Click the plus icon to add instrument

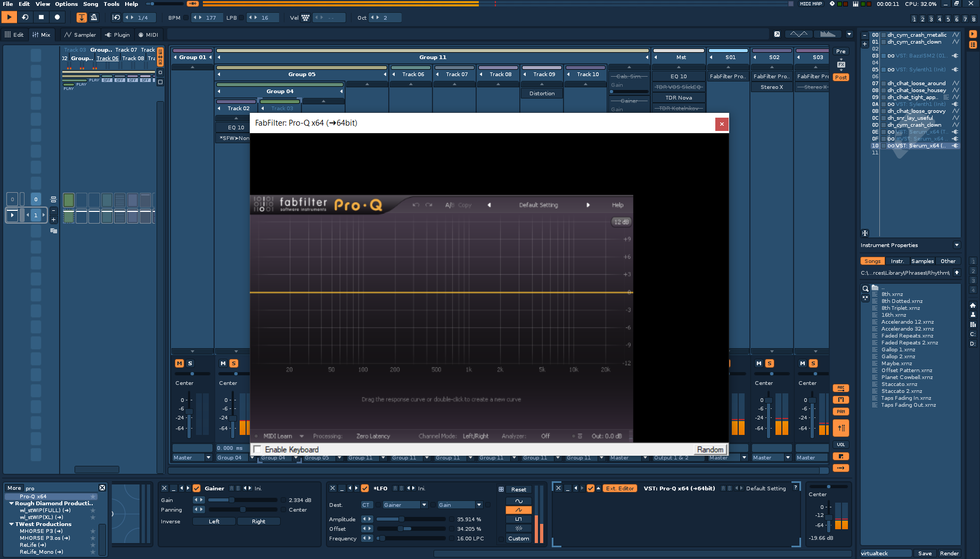pos(864,44)
